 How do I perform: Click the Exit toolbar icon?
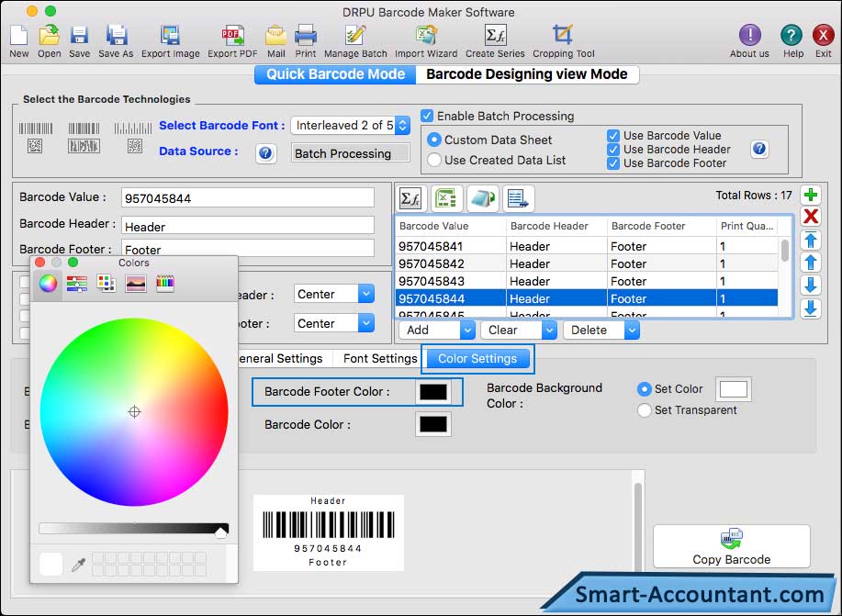[x=824, y=35]
